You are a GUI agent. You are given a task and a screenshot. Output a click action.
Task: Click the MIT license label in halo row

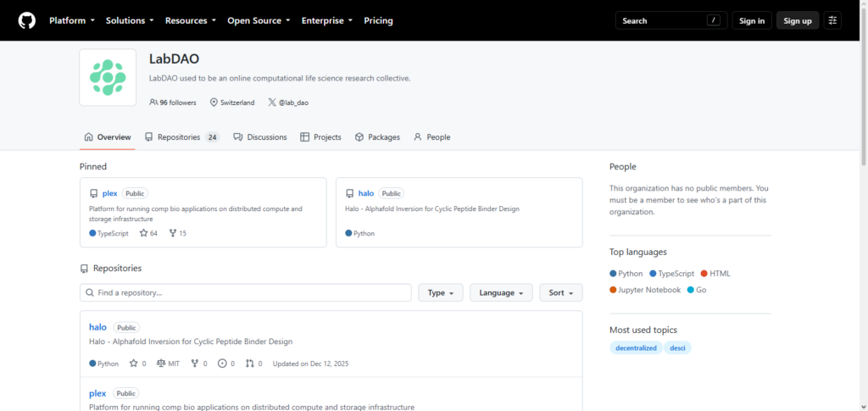[x=174, y=364]
